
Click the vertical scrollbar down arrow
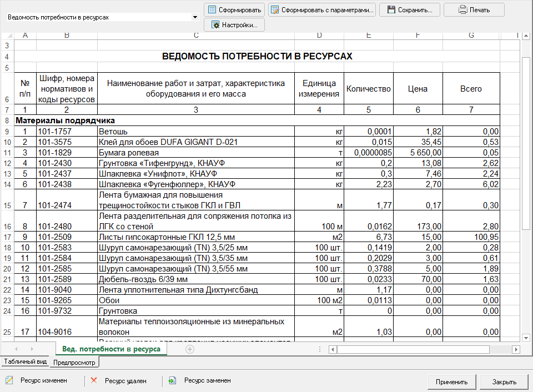click(x=526, y=338)
